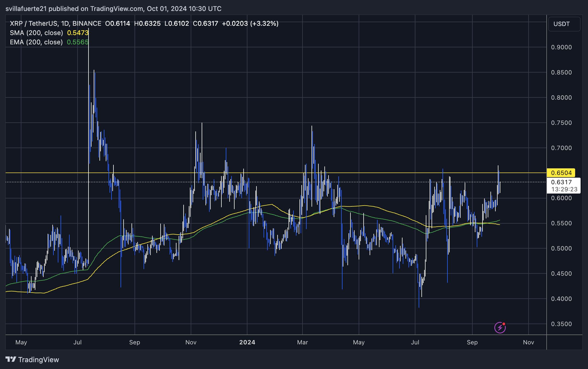Click the 0.3500 price scale label
This screenshot has height=369, width=588.
(x=561, y=324)
